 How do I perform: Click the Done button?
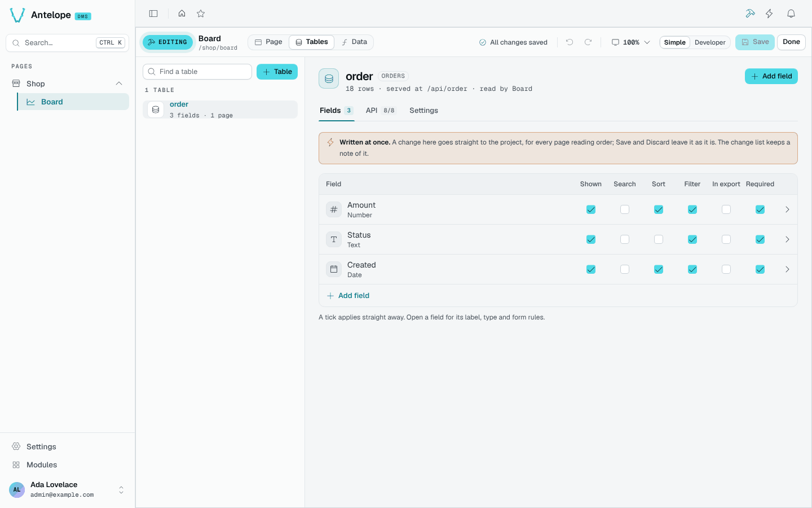coord(791,42)
